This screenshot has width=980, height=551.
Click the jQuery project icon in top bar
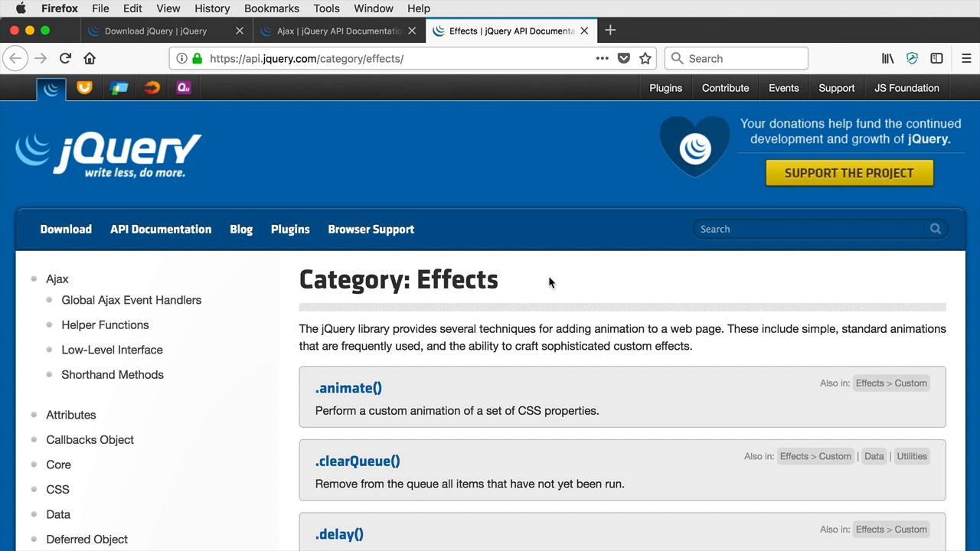pyautogui.click(x=51, y=89)
